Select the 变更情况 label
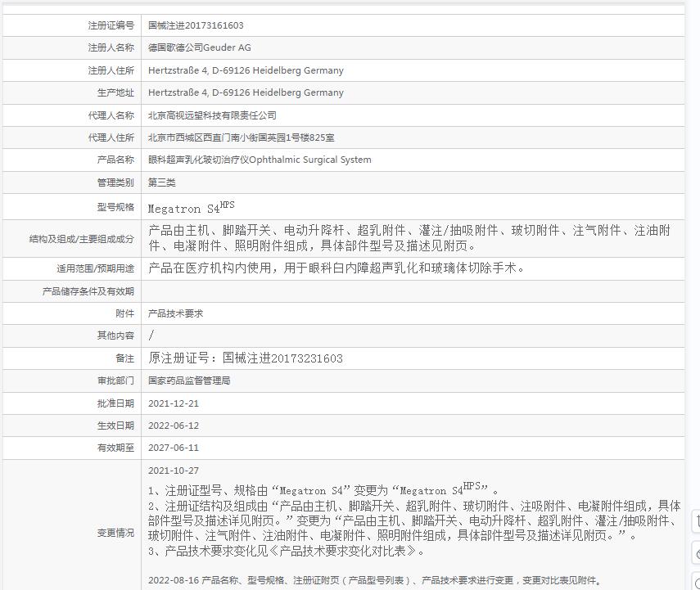 click(x=115, y=533)
